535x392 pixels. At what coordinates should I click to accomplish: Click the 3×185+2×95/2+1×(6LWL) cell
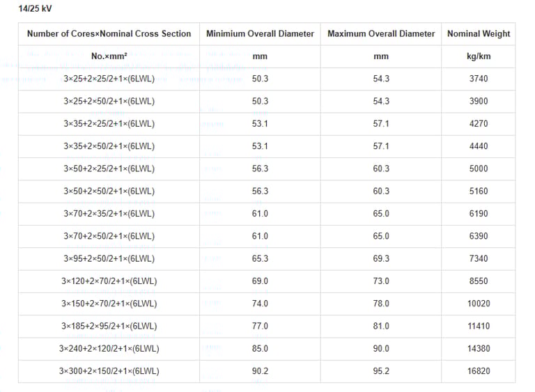[109, 326]
